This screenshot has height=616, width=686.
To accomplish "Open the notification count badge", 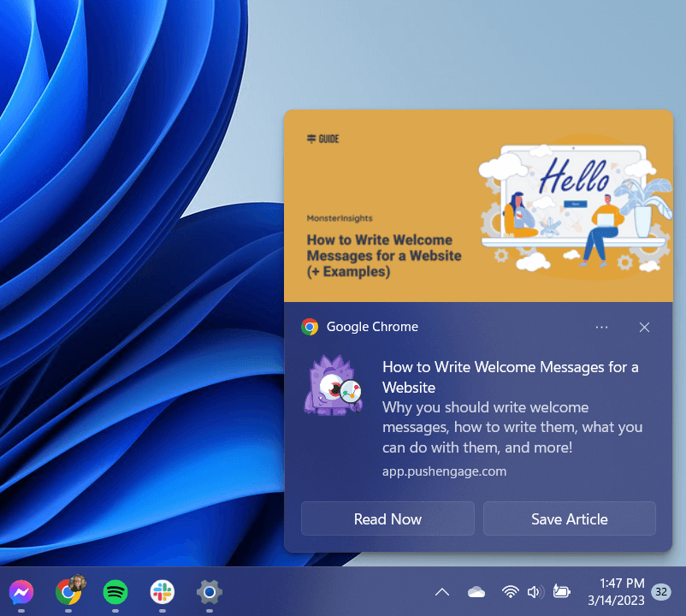I will pos(659,591).
